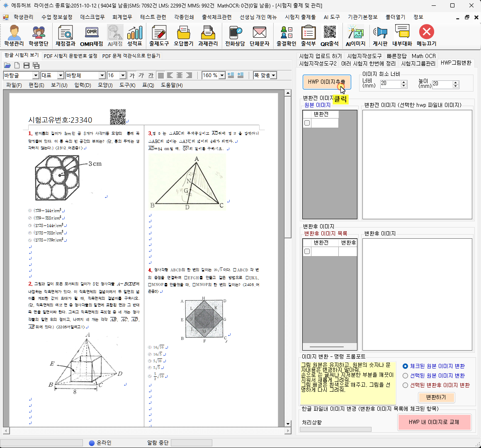Open the 바탕글 style dropdown
481x448 pixels.
tap(36, 75)
